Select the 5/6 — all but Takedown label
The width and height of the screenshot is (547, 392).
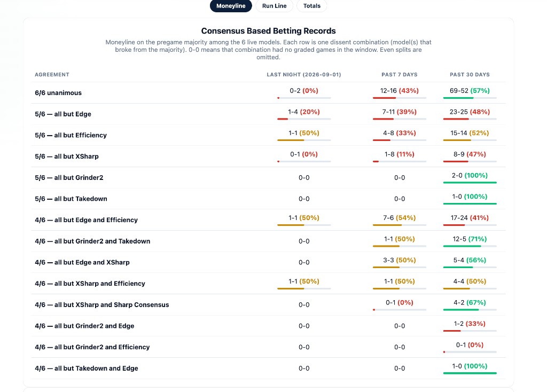pos(71,199)
